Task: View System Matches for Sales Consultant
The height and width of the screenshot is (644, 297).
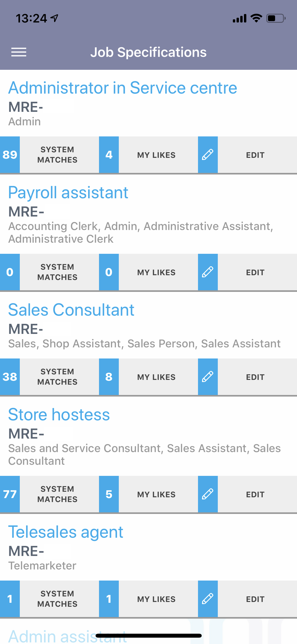Action: point(57,377)
